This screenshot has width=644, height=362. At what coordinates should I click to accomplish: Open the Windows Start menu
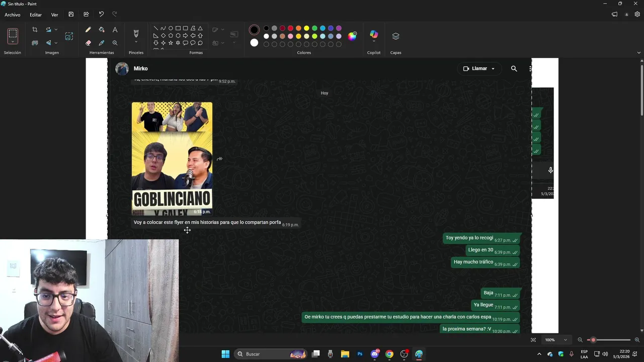pos(225,354)
